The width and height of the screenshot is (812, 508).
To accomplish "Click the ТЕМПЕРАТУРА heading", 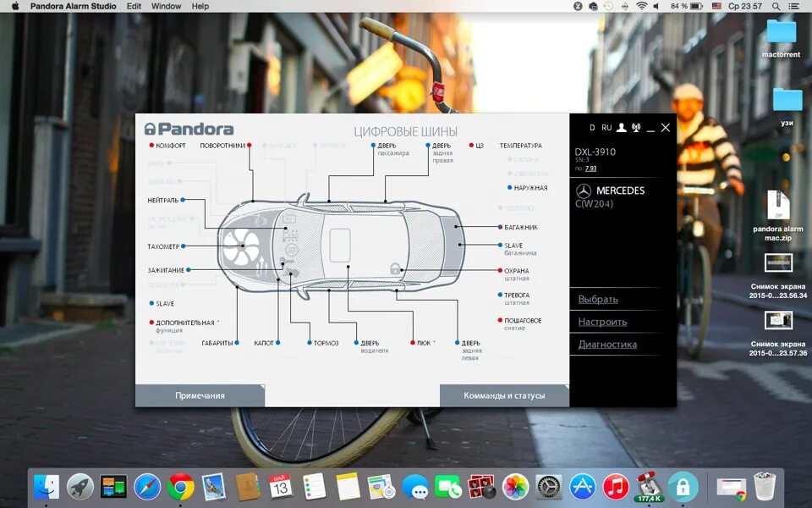I will point(520,146).
